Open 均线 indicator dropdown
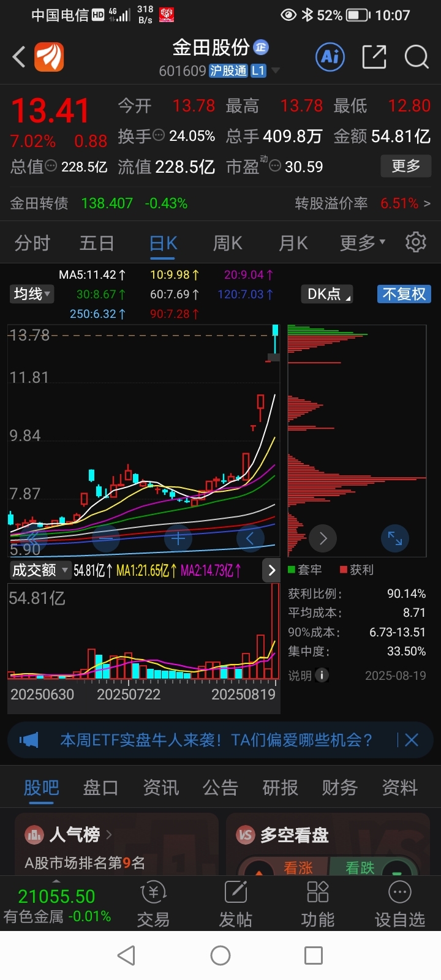This screenshot has width=441, height=980. point(32,294)
